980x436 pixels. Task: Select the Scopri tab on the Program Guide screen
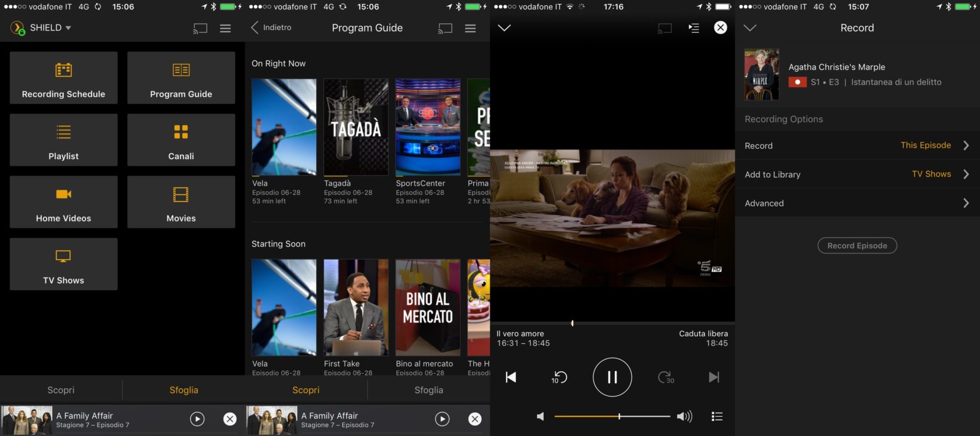[x=306, y=390]
